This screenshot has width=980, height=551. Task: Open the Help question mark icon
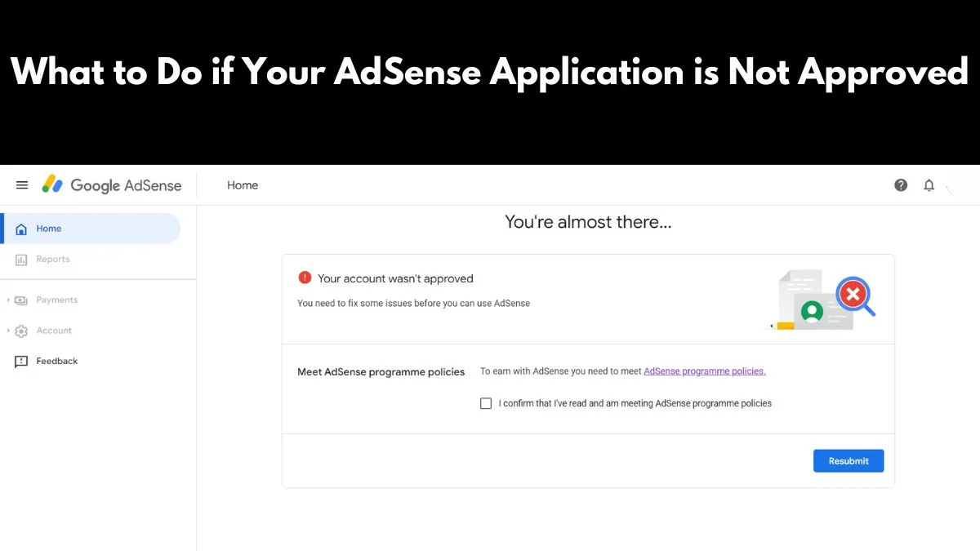coord(901,185)
